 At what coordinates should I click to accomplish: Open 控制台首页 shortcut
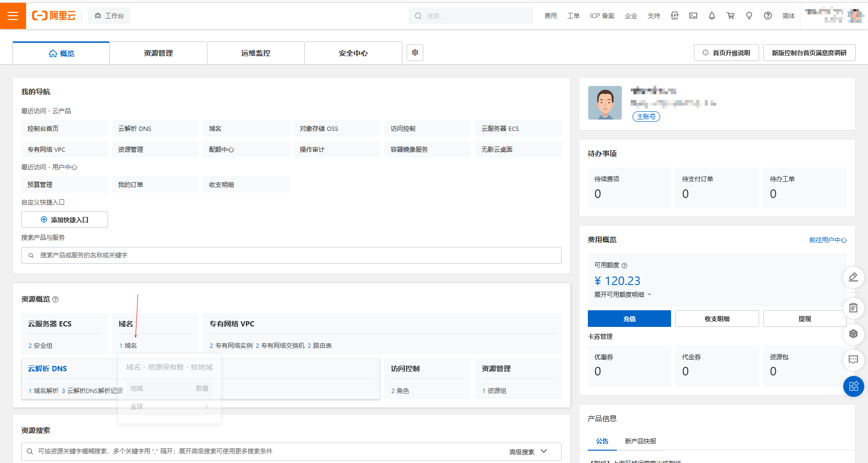pyautogui.click(x=65, y=128)
